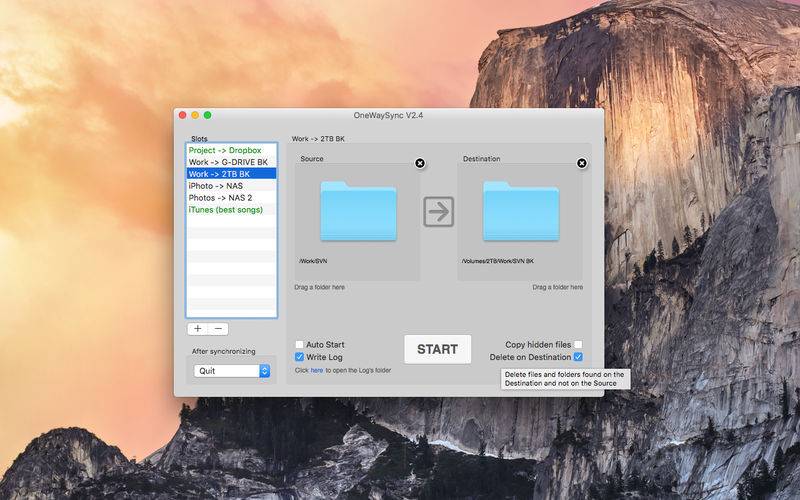
Task: Select the 'iTunes (best songs)' slot
Action: (x=231, y=210)
